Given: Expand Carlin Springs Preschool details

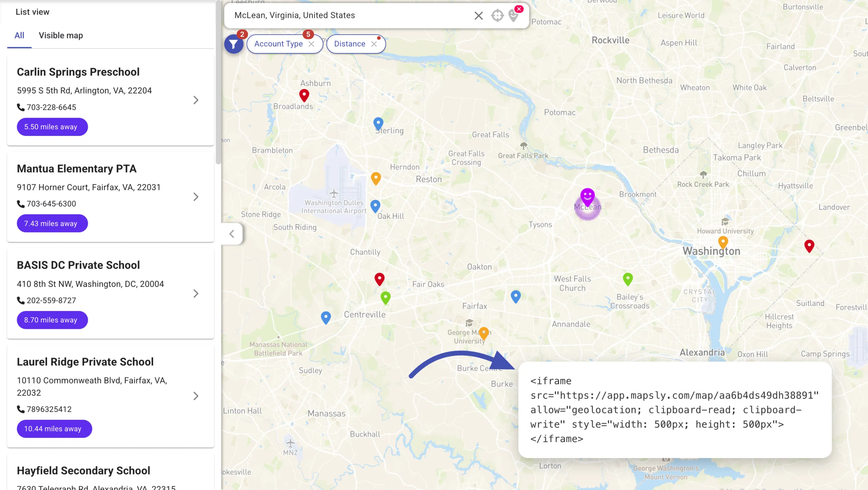Looking at the screenshot, I should pos(196,100).
